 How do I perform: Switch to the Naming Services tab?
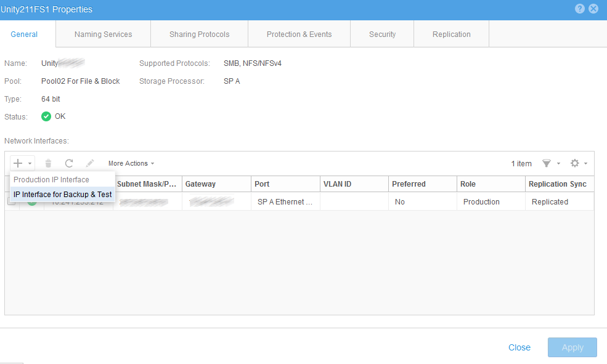[x=103, y=34]
